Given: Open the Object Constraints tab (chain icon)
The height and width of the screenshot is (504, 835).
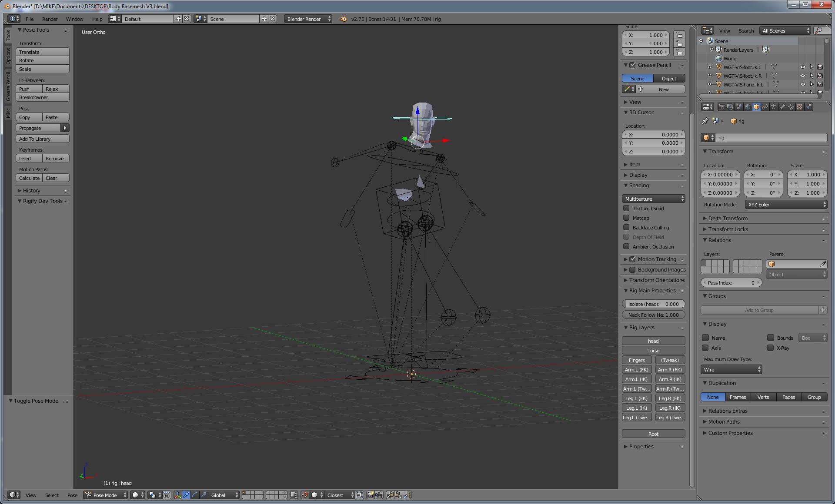Looking at the screenshot, I should 765,107.
